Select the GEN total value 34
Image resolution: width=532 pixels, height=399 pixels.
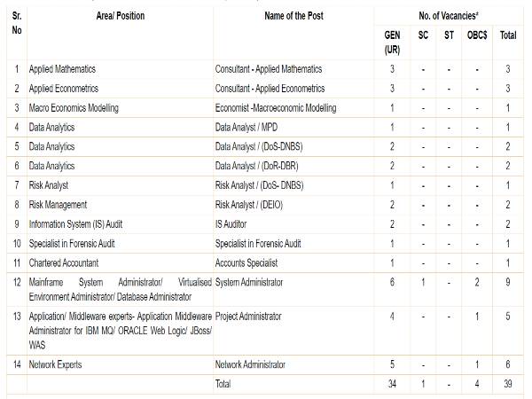(x=391, y=384)
